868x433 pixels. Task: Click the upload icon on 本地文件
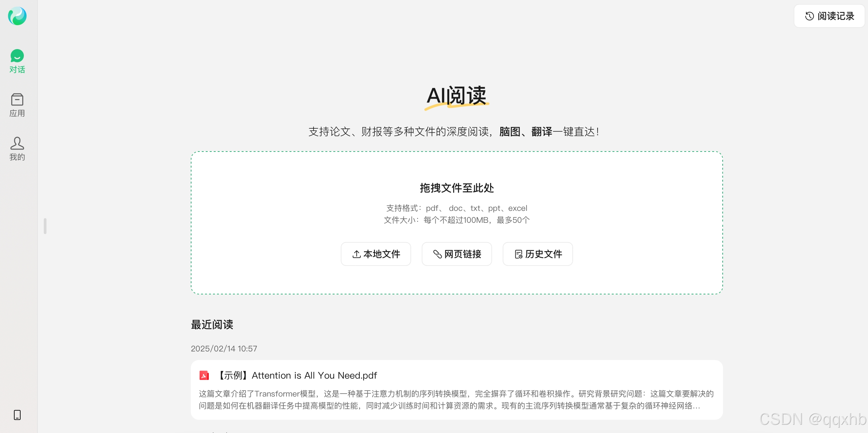coord(356,254)
